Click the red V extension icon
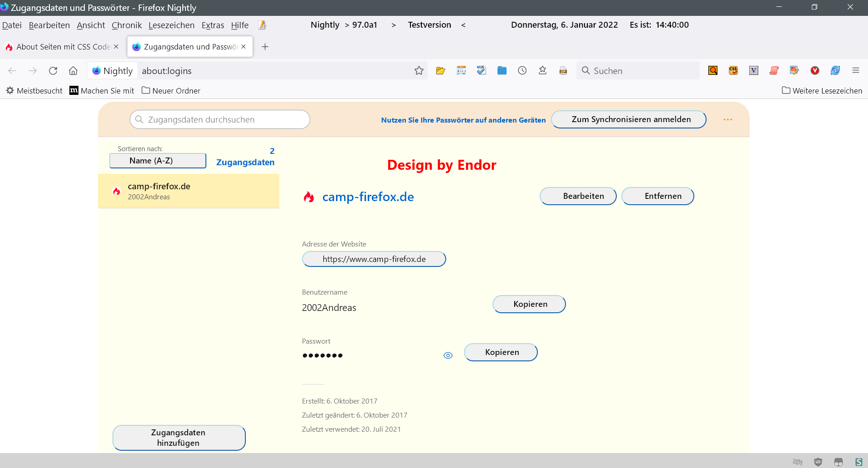 pos(814,70)
